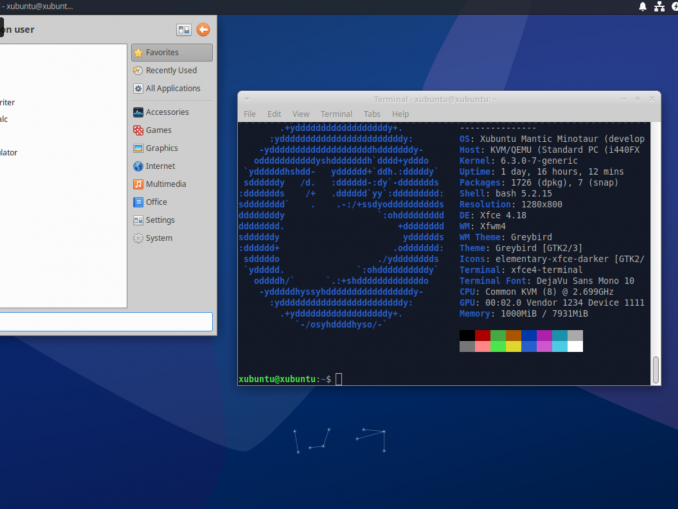Open the terminal's File menu
The image size is (678, 509).
tap(250, 114)
